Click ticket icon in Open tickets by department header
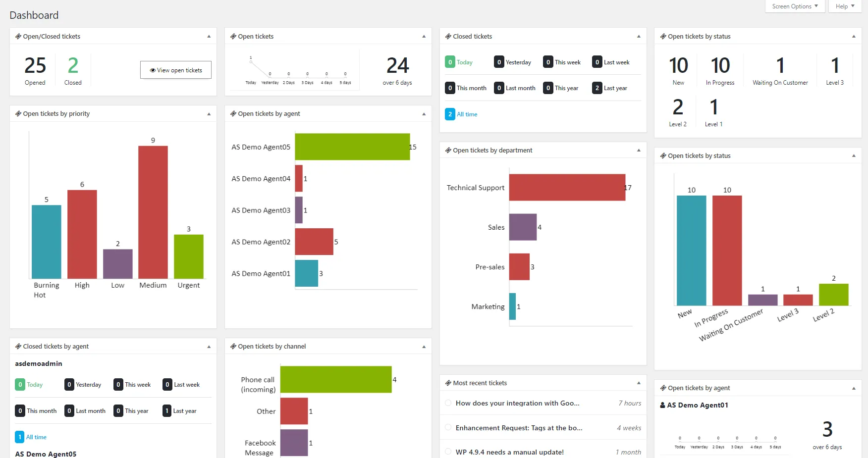Viewport: 868px width, 458px height. tap(448, 150)
